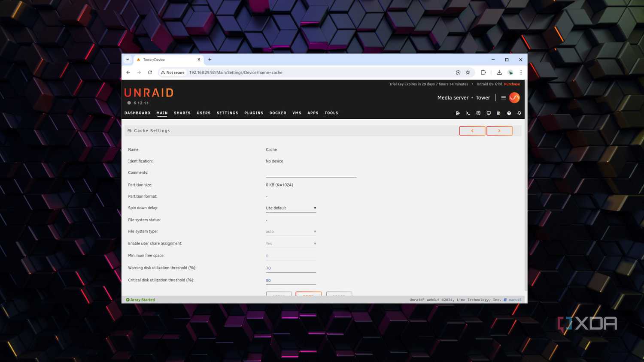Click the Tower server name
This screenshot has width=644, height=362.
tap(483, 98)
